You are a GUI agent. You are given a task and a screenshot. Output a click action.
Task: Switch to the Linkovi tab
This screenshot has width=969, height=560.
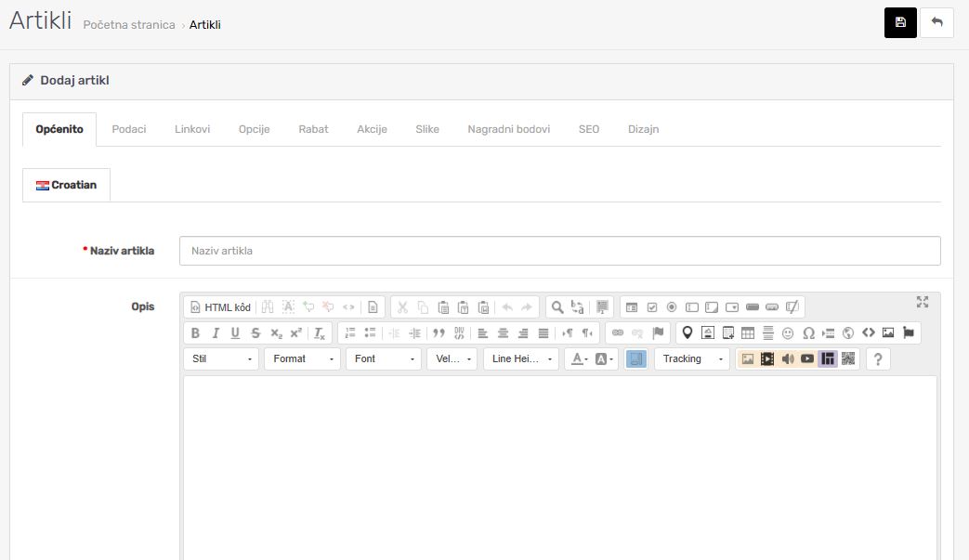pos(192,129)
